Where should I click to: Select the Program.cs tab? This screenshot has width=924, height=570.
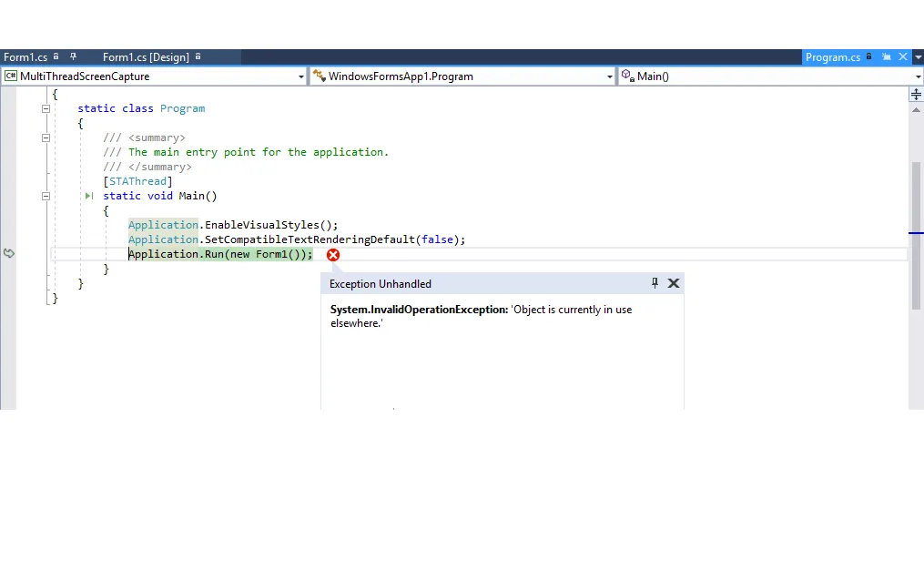833,57
